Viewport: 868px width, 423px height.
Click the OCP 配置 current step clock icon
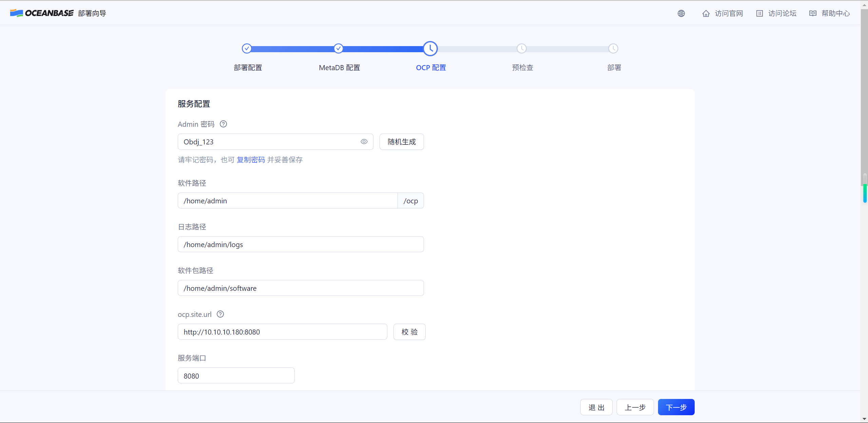click(x=430, y=48)
